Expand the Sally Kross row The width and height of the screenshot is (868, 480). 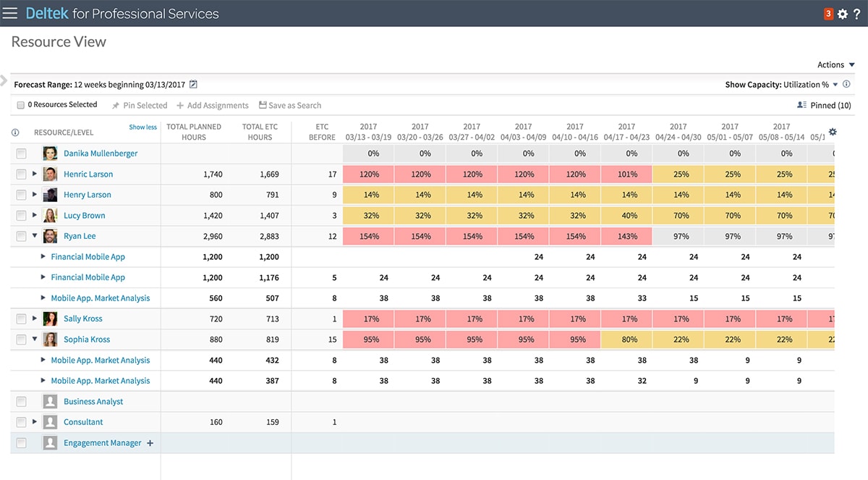coord(34,319)
